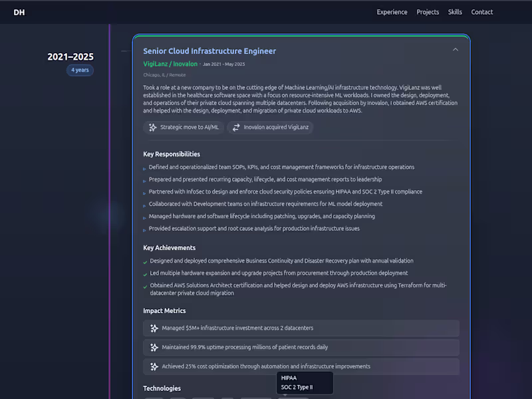The height and width of the screenshot is (399, 532).
Task: Click the Provided escalation support responsibility line
Action: tap(254, 229)
